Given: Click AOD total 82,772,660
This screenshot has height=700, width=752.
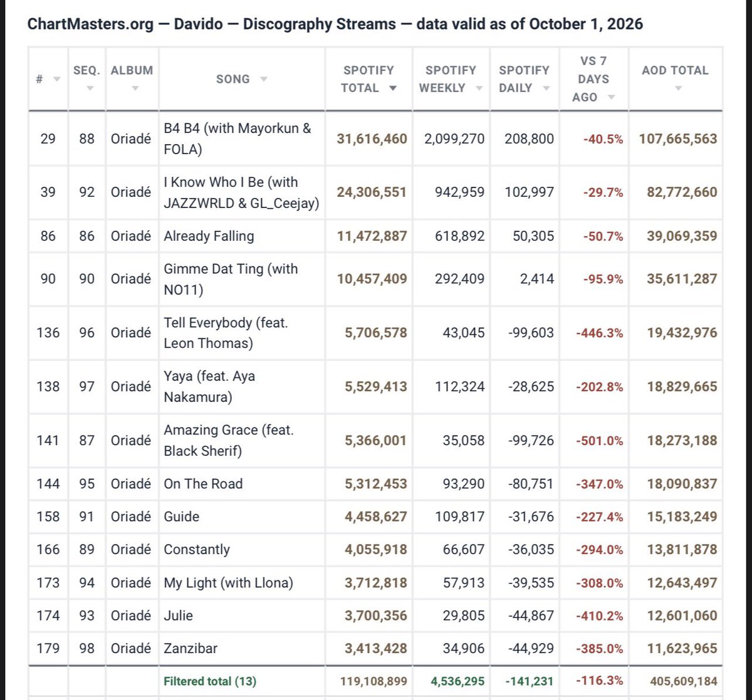Looking at the screenshot, I should (682, 192).
